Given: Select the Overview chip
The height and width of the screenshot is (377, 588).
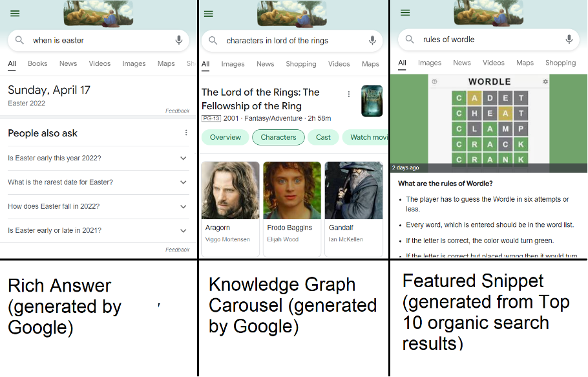Looking at the screenshot, I should 226,137.
